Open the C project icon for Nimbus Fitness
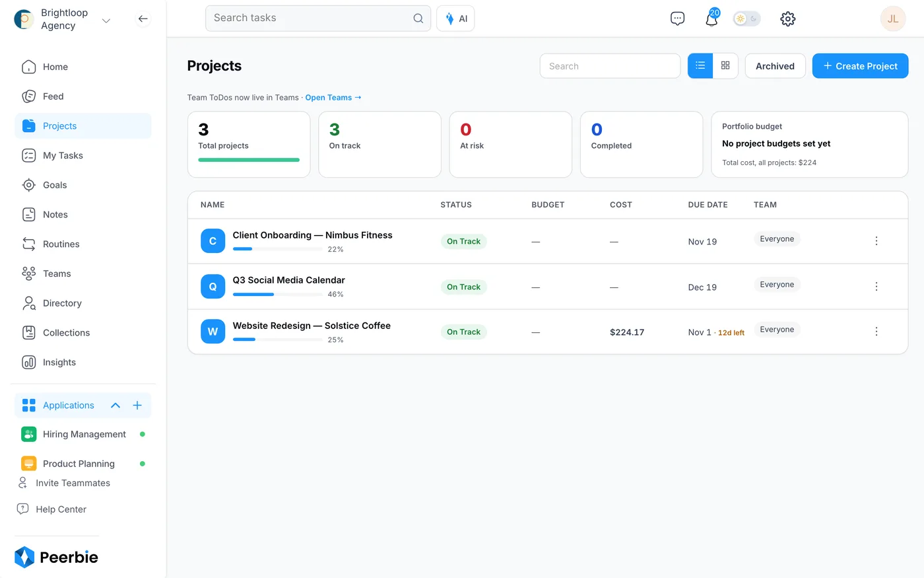This screenshot has width=924, height=578. click(x=213, y=241)
